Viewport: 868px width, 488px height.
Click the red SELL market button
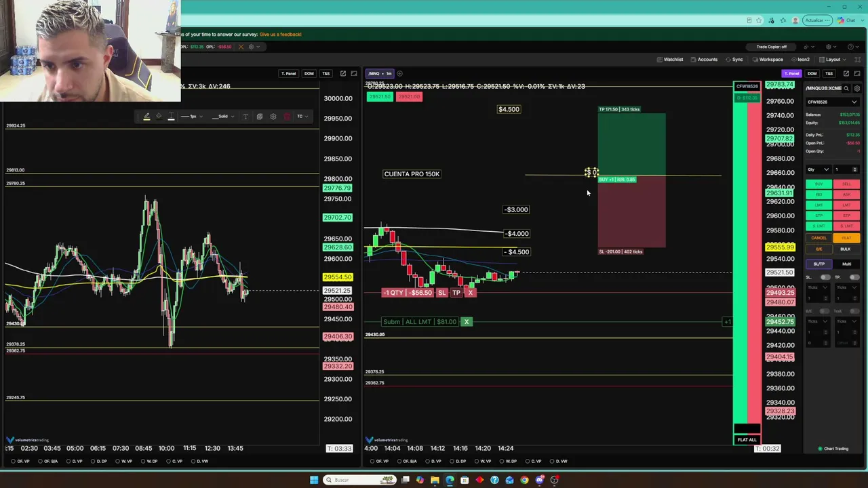point(846,184)
